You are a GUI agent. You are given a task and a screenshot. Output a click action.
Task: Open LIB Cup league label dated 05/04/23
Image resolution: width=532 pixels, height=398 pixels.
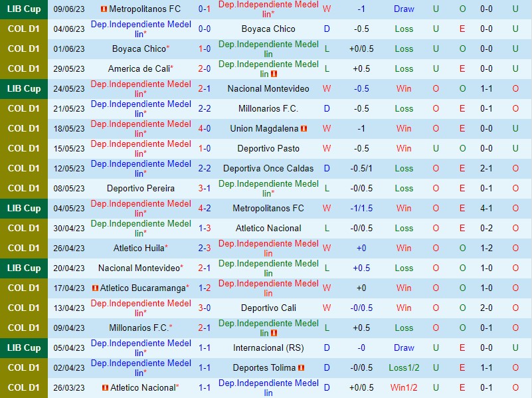pyautogui.click(x=24, y=348)
